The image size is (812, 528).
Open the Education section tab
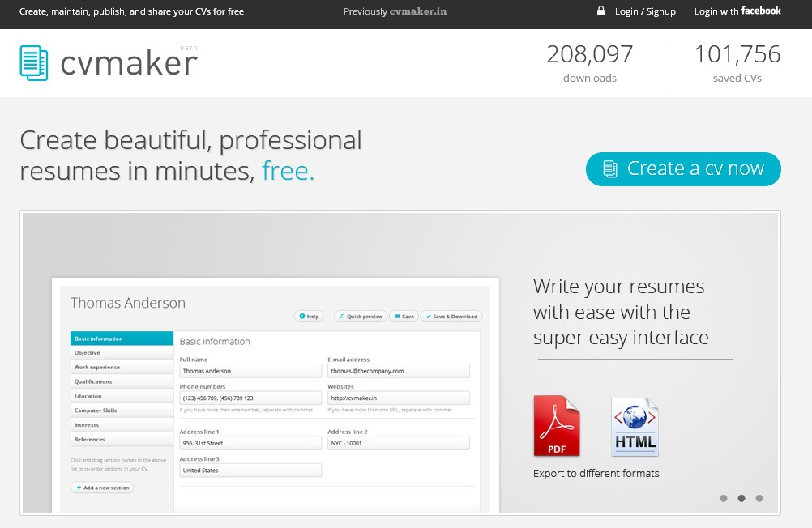tap(122, 396)
